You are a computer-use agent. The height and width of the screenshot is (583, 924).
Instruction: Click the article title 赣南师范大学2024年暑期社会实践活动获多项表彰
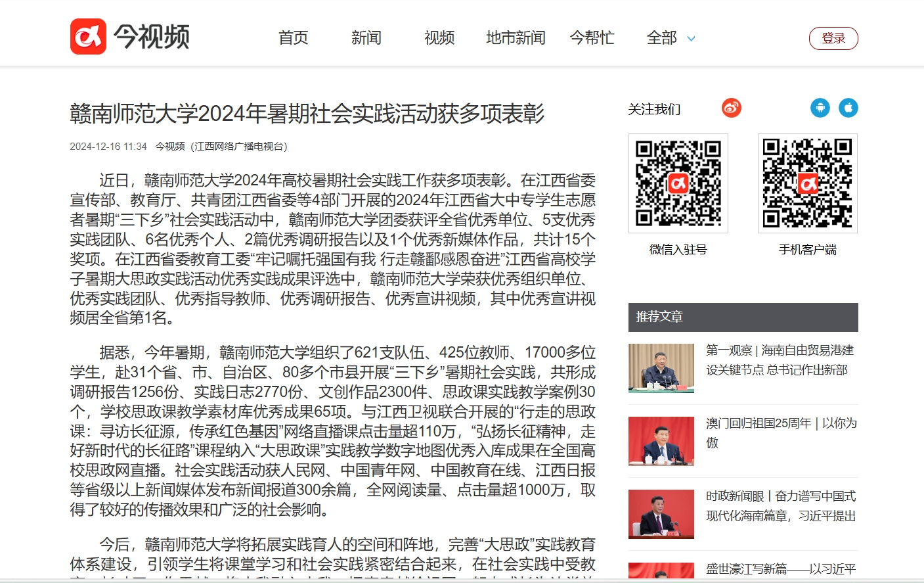[307, 114]
